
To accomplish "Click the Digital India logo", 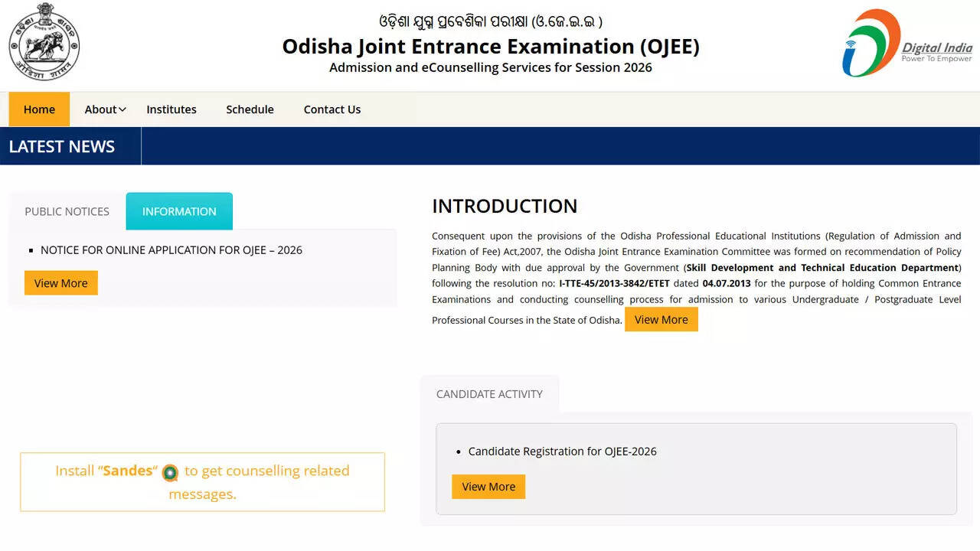I will click(907, 42).
